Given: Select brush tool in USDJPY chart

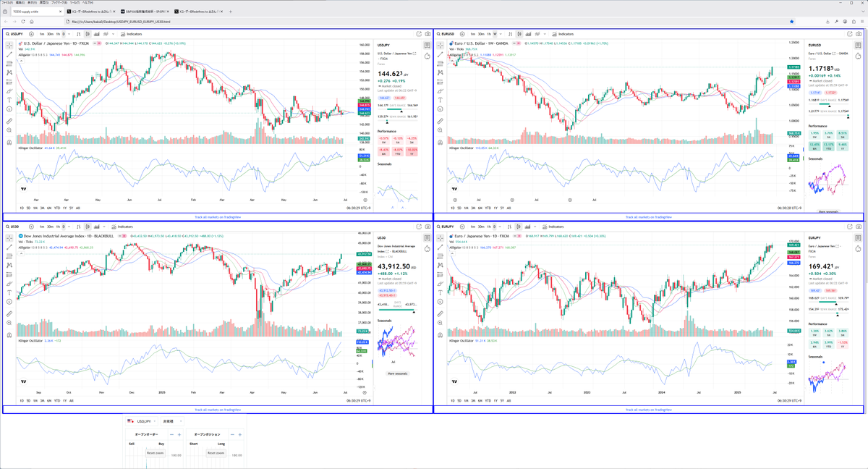Looking at the screenshot, I should 9,91.
